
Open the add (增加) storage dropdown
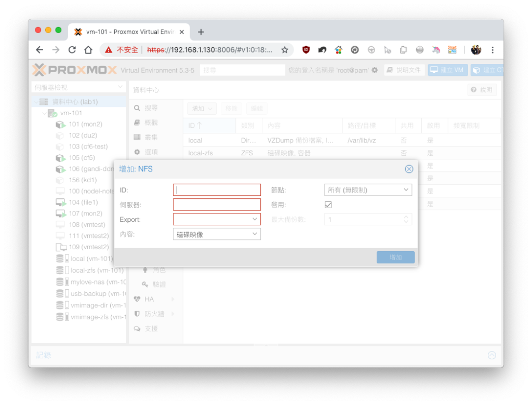point(202,109)
